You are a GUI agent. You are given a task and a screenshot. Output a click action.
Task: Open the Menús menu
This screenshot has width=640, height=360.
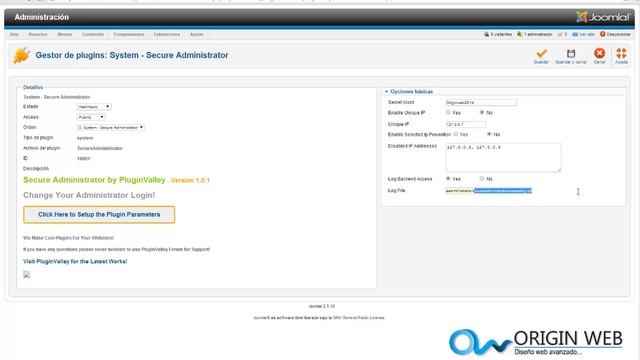tap(64, 34)
